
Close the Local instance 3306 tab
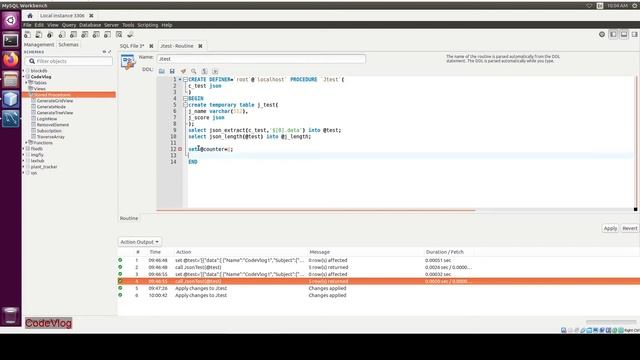pyautogui.click(x=91, y=16)
